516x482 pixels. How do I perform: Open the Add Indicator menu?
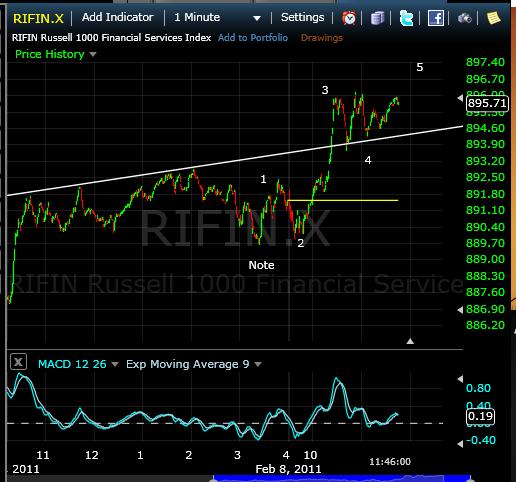[x=118, y=17]
